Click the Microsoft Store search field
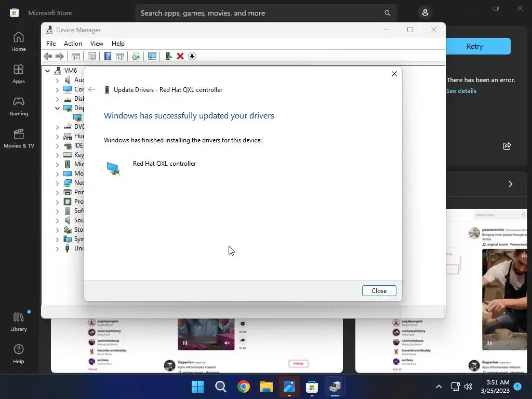This screenshot has width=532, height=399. pyautogui.click(x=265, y=13)
